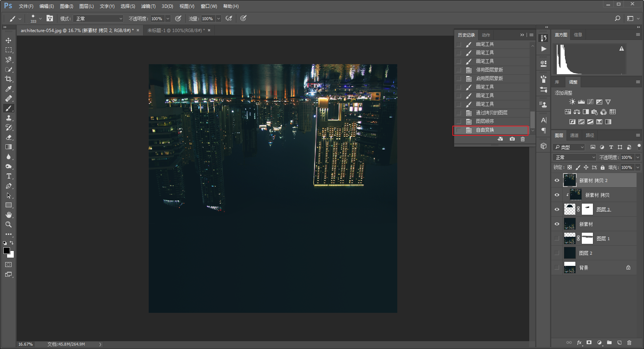Select the Gradient tool
The width and height of the screenshot is (644, 349).
(x=9, y=147)
